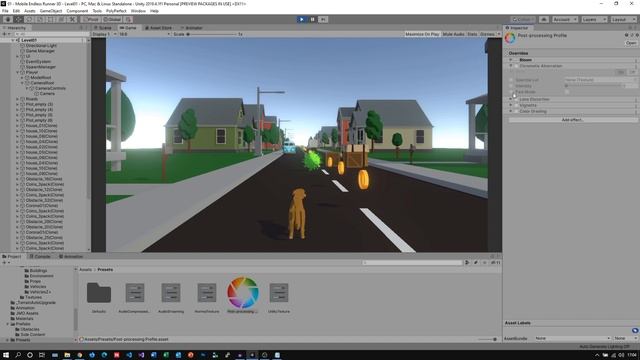640x360 pixels.
Task: Open the Layers dropdown
Action: point(594,19)
